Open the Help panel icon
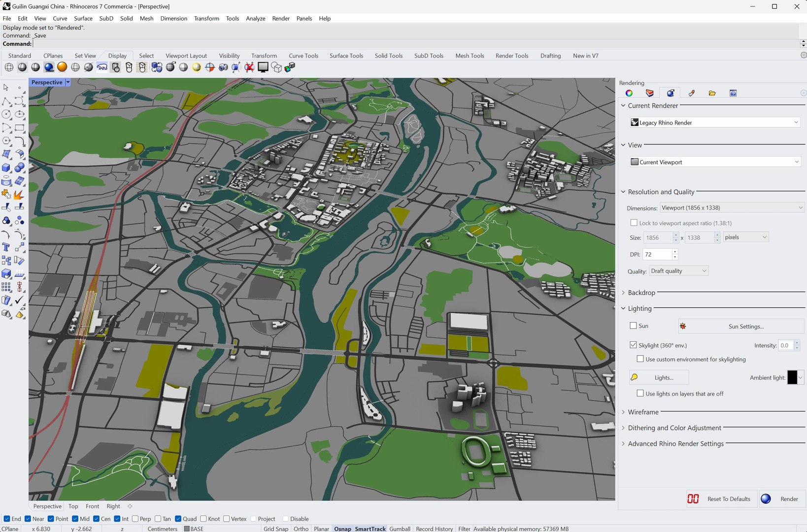This screenshot has width=807, height=532. click(x=733, y=93)
